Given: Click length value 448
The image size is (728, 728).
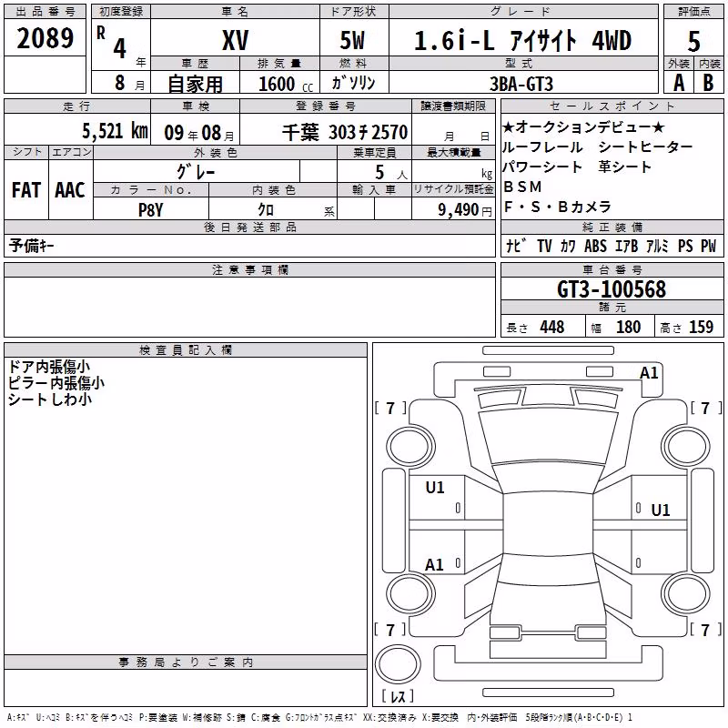Looking at the screenshot, I should [x=552, y=327].
